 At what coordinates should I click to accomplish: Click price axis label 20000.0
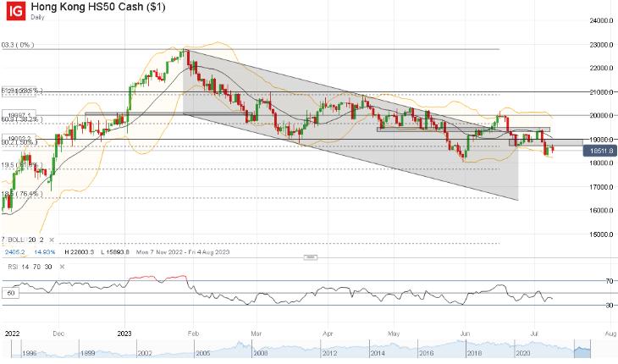click(x=601, y=116)
